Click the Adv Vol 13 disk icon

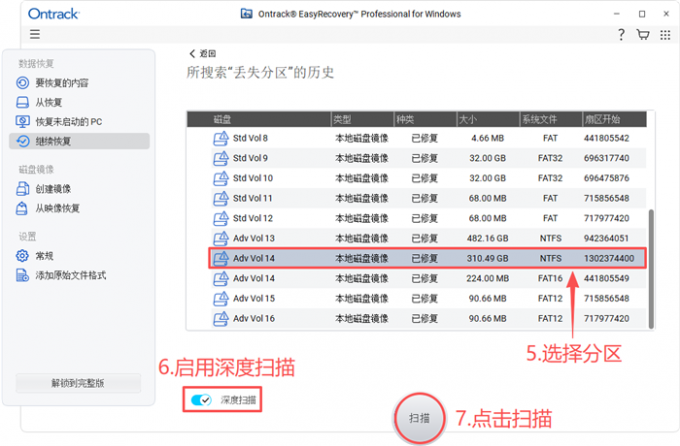[x=221, y=238]
